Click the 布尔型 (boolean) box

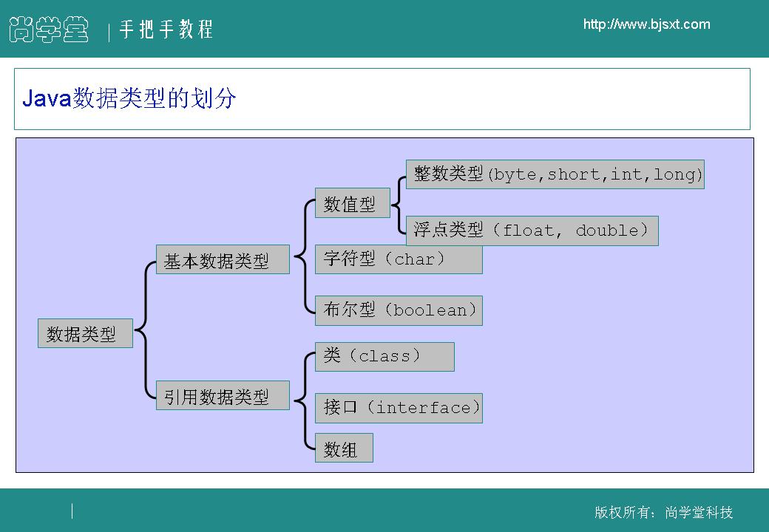point(399,310)
